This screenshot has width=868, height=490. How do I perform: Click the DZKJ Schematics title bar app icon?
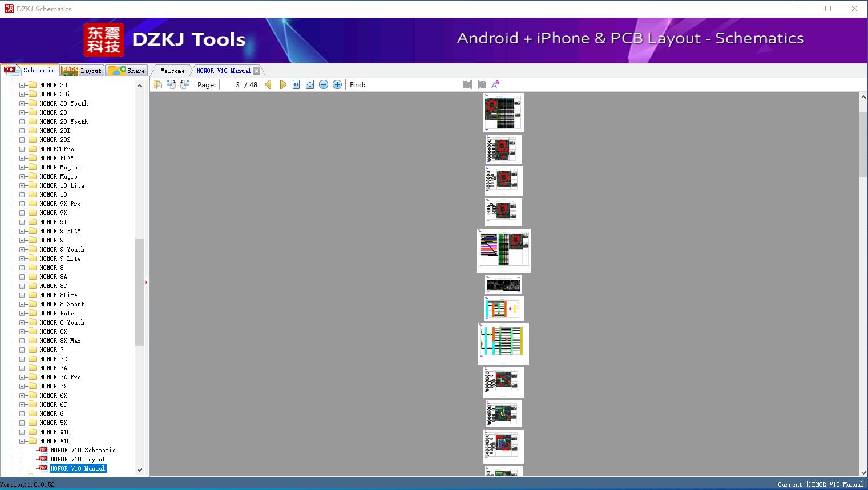coord(9,9)
